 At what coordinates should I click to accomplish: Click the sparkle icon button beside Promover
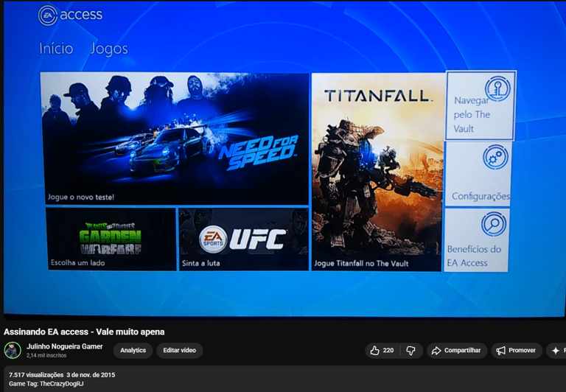click(556, 351)
